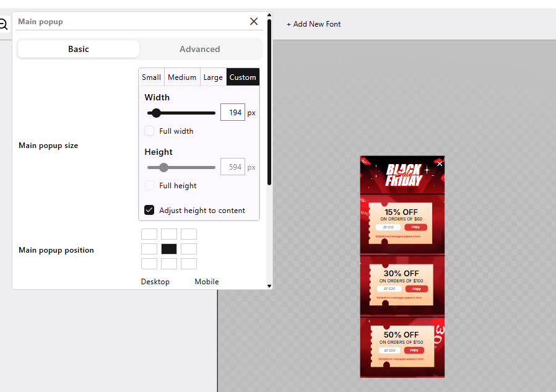Uncheck Adjust height to content
Image resolution: width=556 pixels, height=392 pixels.
click(x=149, y=210)
